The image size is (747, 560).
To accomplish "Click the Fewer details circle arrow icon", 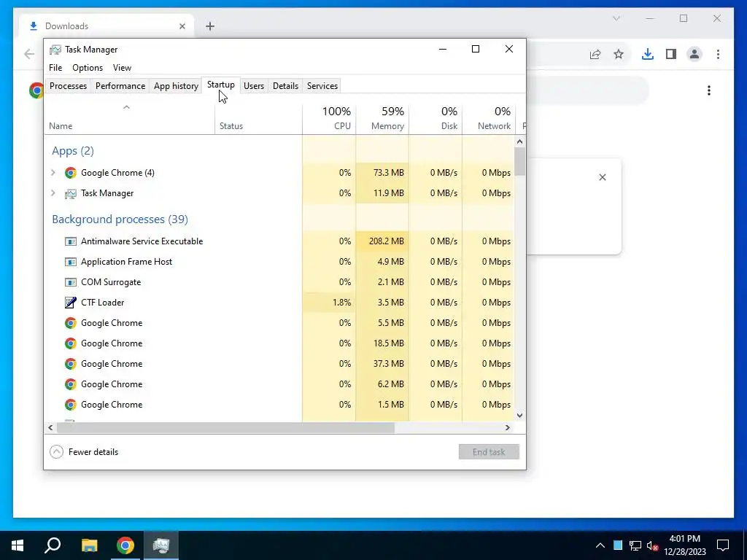I will [56, 452].
